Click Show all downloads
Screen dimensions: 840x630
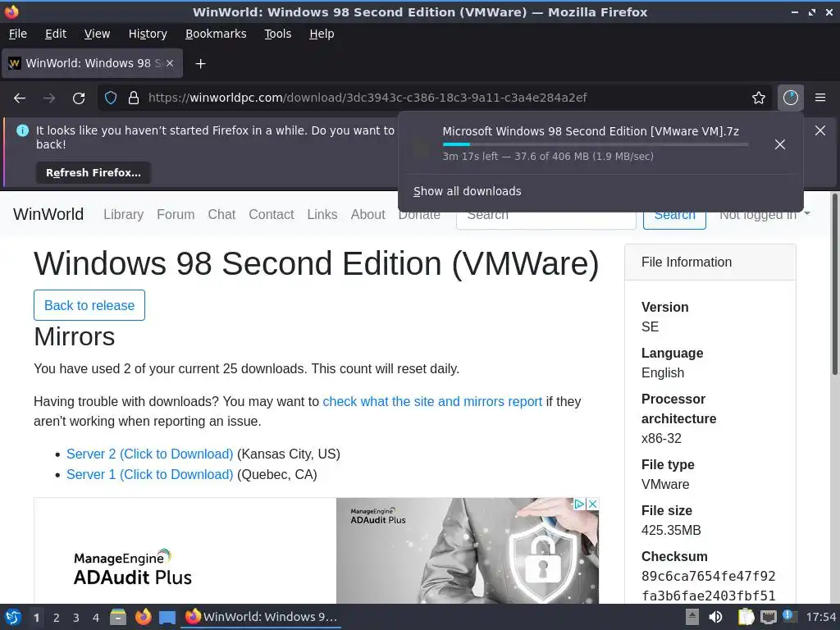(467, 191)
